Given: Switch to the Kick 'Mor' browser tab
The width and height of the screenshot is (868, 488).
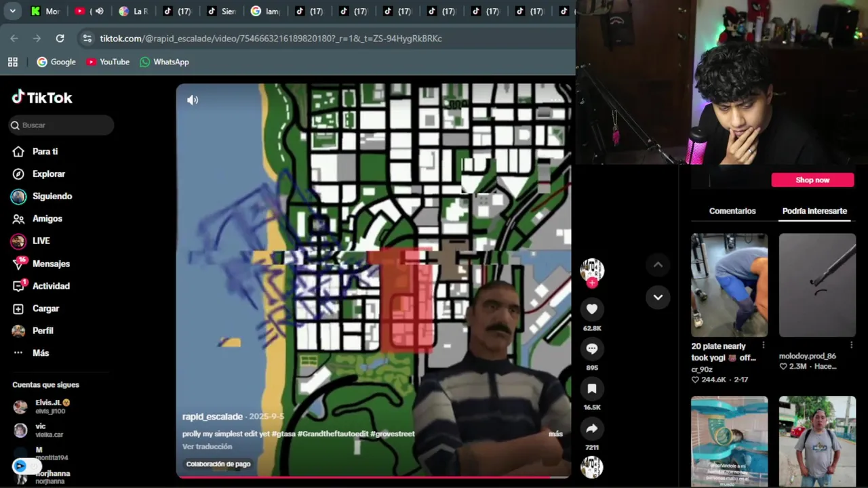Looking at the screenshot, I should [x=45, y=11].
